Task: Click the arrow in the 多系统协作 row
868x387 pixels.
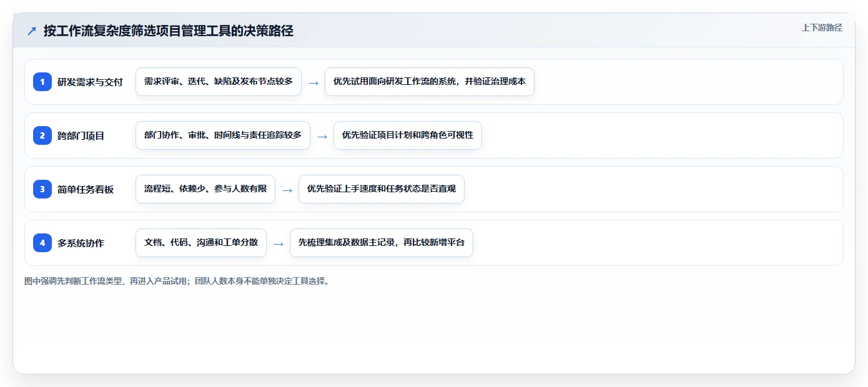Action: [279, 243]
